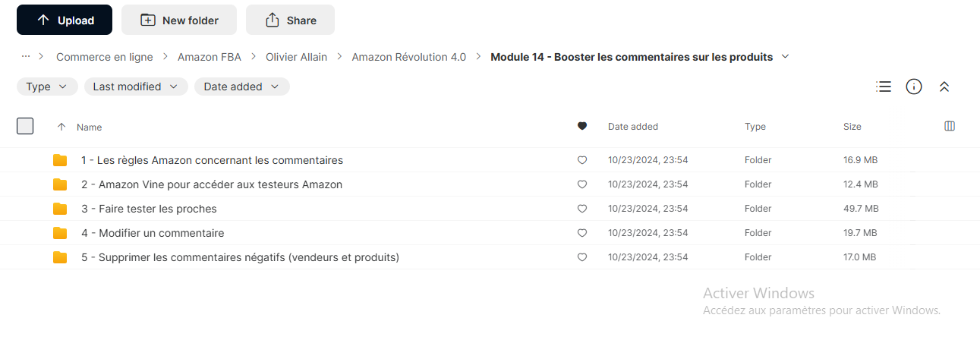980x340 pixels.
Task: Click the ellipsis breadcrumb overflow icon
Action: (x=26, y=57)
